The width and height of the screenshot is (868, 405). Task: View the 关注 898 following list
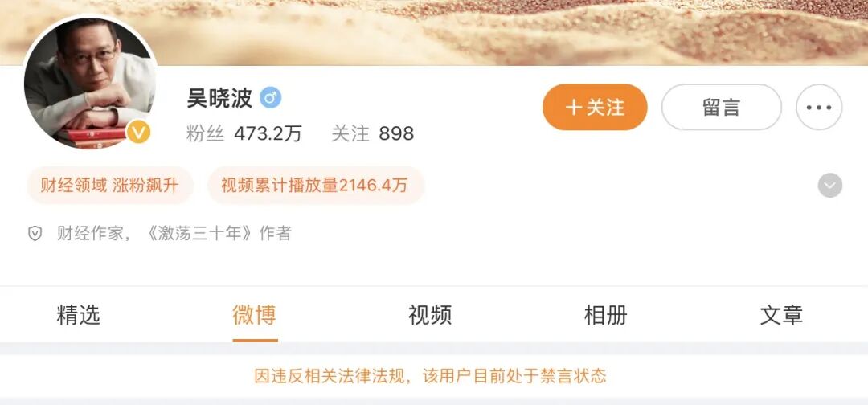tap(373, 134)
